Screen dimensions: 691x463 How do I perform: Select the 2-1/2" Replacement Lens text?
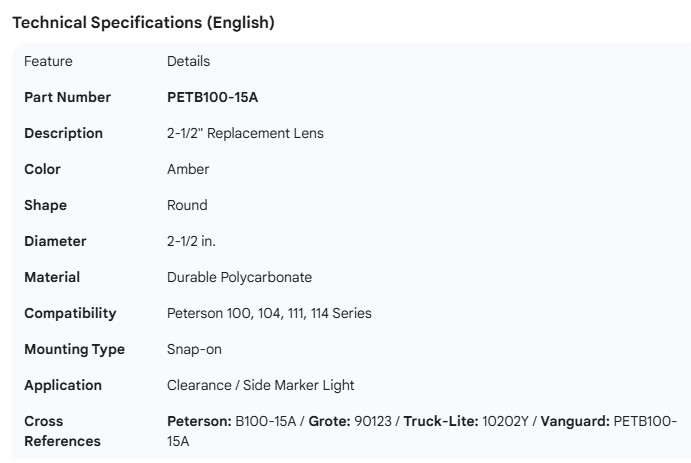pos(245,133)
